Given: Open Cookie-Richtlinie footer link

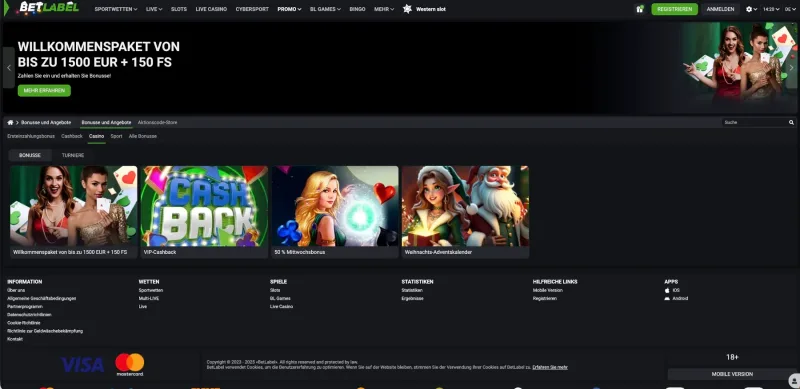Looking at the screenshot, I should (23, 323).
